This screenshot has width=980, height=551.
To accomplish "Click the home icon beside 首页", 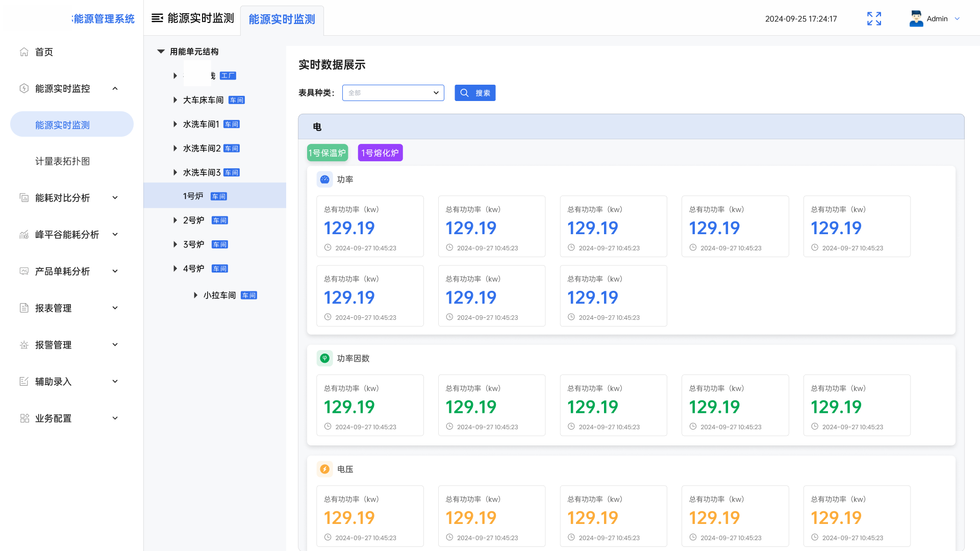I will coord(24,52).
